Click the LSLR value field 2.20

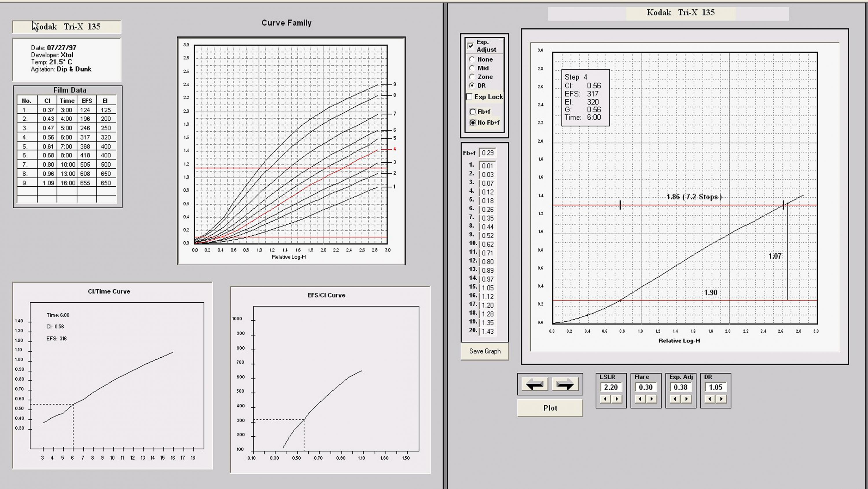611,387
